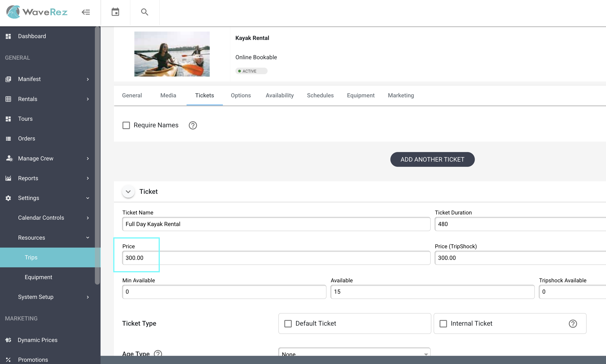Expand the Reports menu chevron
This screenshot has height=364, width=606.
click(88, 178)
